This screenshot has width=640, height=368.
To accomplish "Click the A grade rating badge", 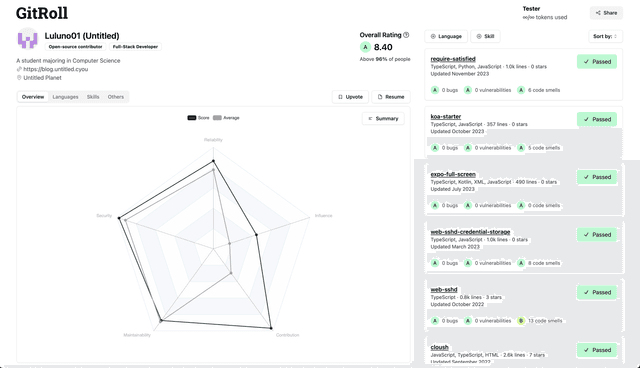I will tap(365, 47).
